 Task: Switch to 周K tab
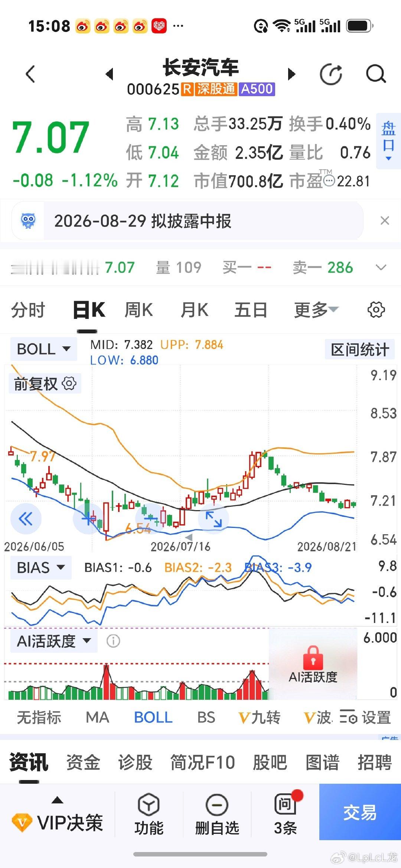pyautogui.click(x=138, y=310)
